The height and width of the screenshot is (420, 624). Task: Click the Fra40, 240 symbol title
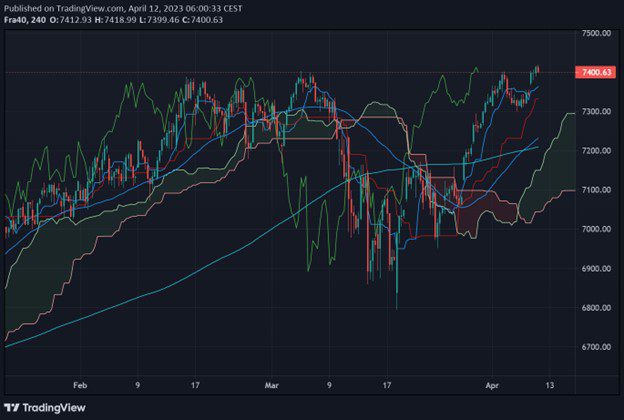(25, 20)
